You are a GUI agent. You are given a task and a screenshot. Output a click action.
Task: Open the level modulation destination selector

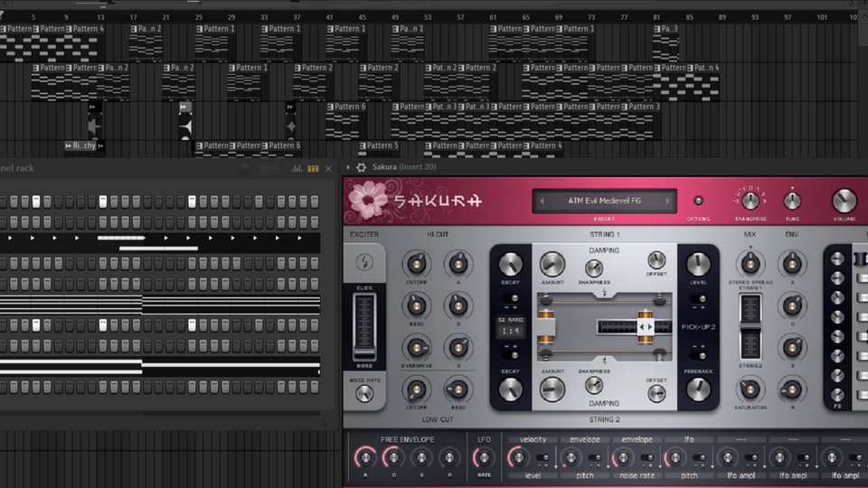point(533,475)
